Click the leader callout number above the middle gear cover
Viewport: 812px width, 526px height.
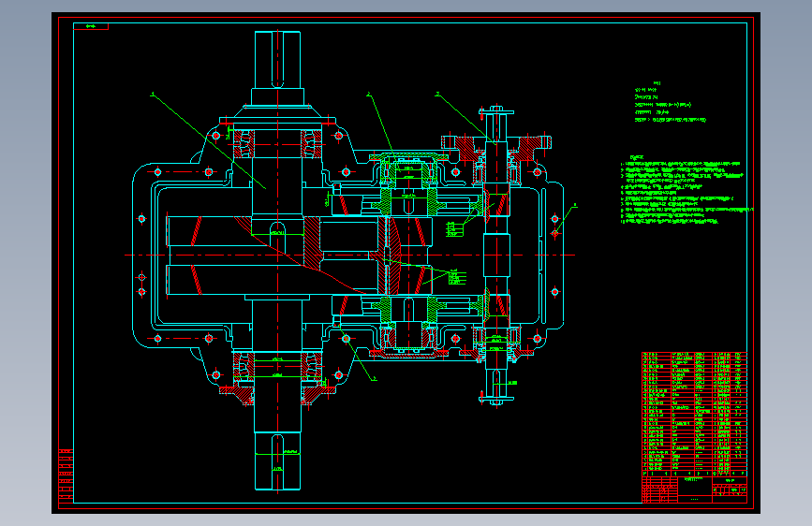click(x=369, y=95)
